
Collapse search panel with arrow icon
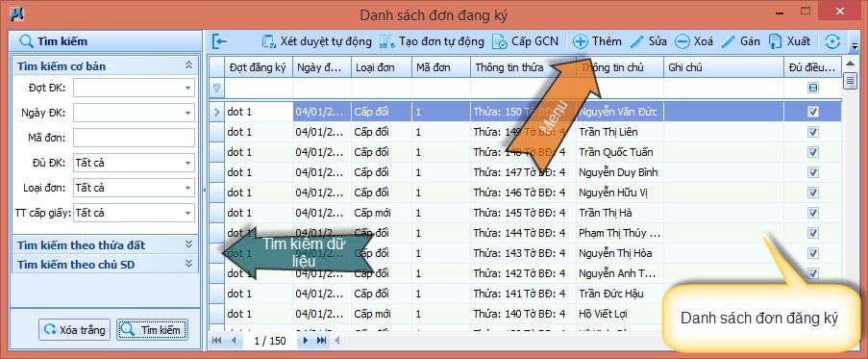pos(220,41)
